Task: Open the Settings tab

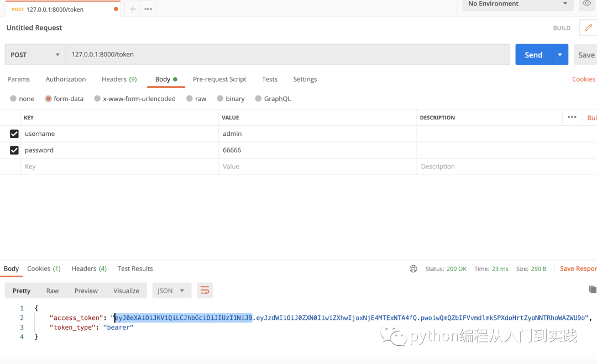Action: 305,79
